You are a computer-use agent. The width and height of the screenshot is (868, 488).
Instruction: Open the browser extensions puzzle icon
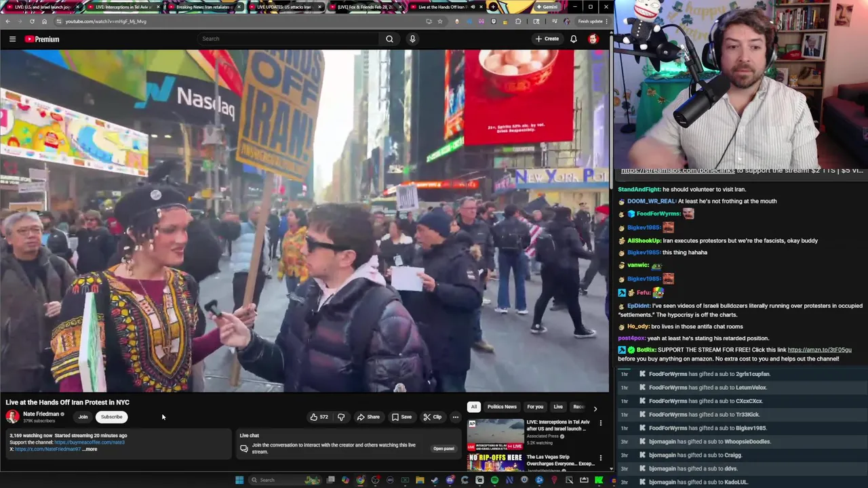coord(518,21)
